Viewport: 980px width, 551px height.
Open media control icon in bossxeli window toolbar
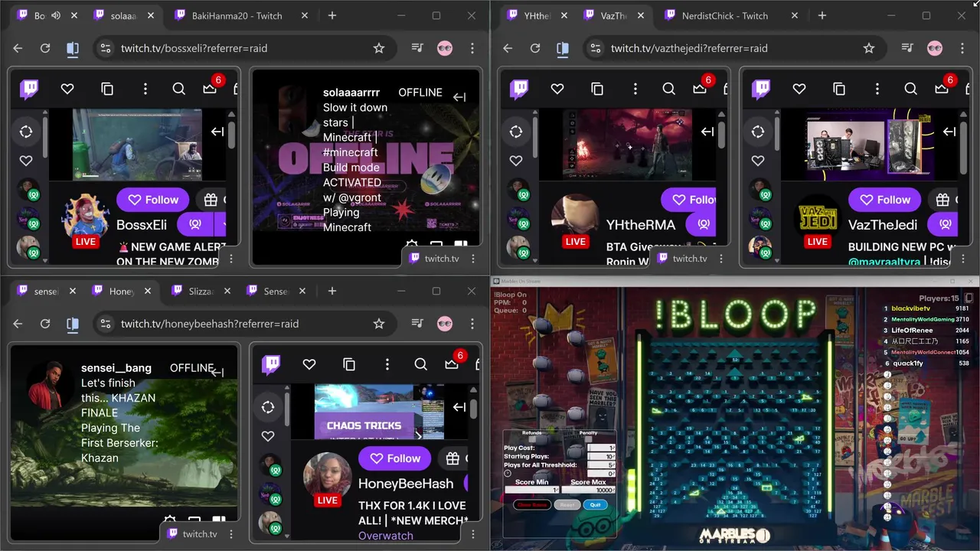click(x=417, y=48)
